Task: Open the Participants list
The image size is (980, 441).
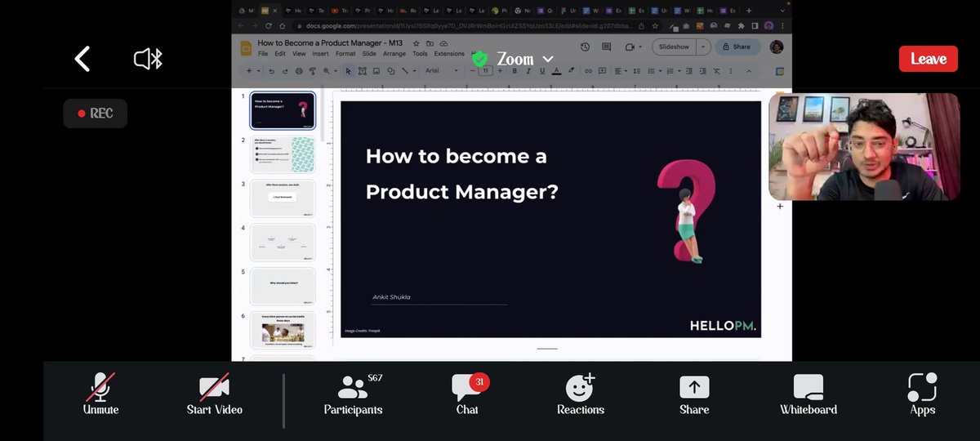Action: pyautogui.click(x=353, y=394)
